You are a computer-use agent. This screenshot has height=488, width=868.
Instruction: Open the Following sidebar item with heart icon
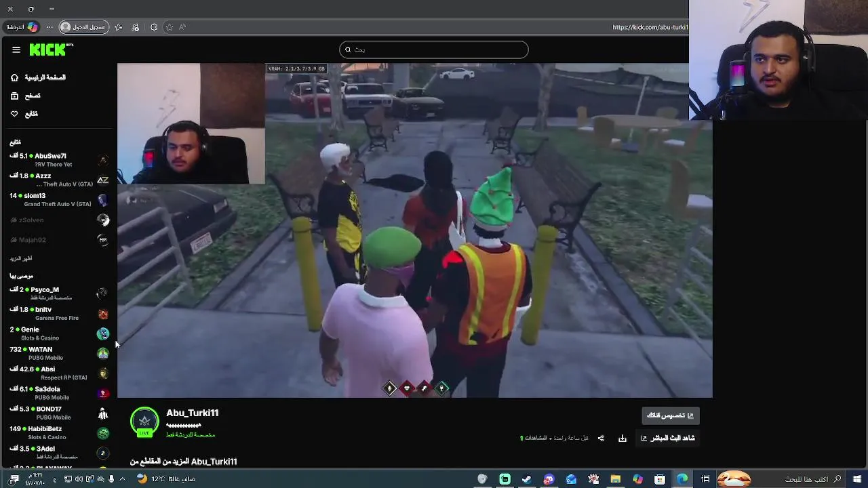(x=24, y=114)
